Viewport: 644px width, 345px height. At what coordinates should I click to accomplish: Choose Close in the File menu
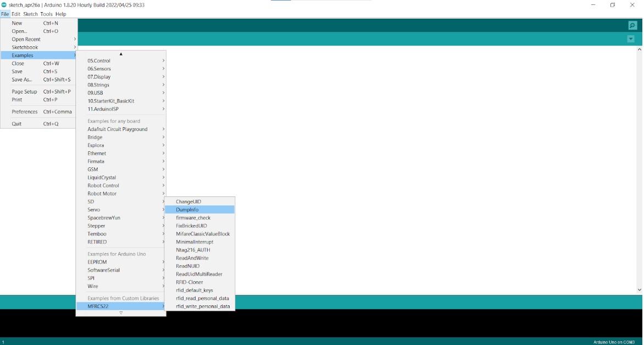[38, 63]
